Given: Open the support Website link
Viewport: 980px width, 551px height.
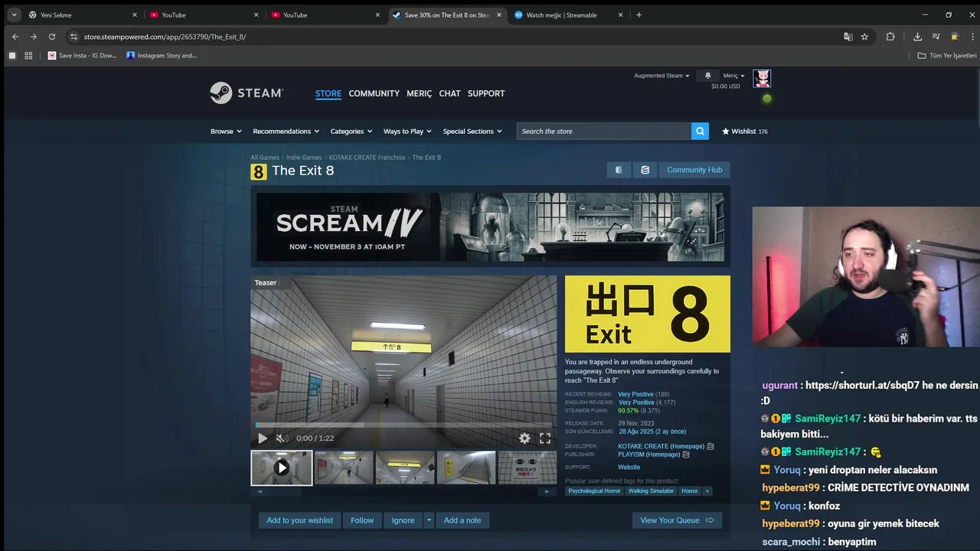Looking at the screenshot, I should click(x=629, y=467).
